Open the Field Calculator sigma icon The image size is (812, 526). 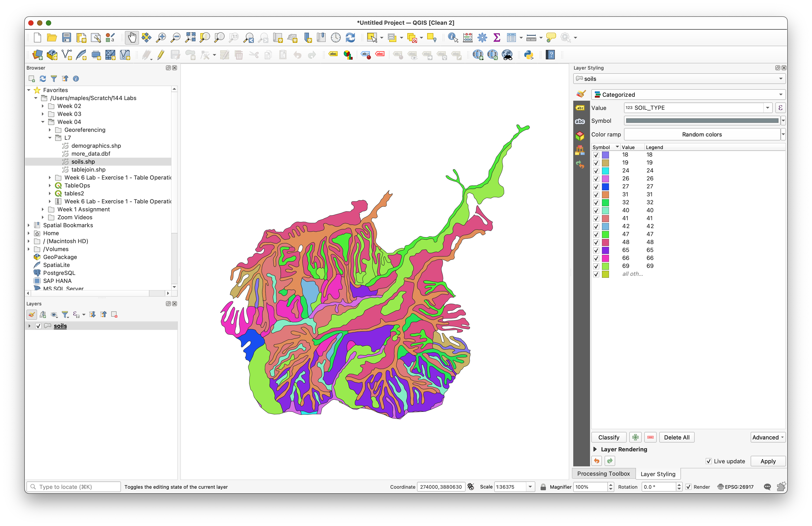pyautogui.click(x=497, y=38)
